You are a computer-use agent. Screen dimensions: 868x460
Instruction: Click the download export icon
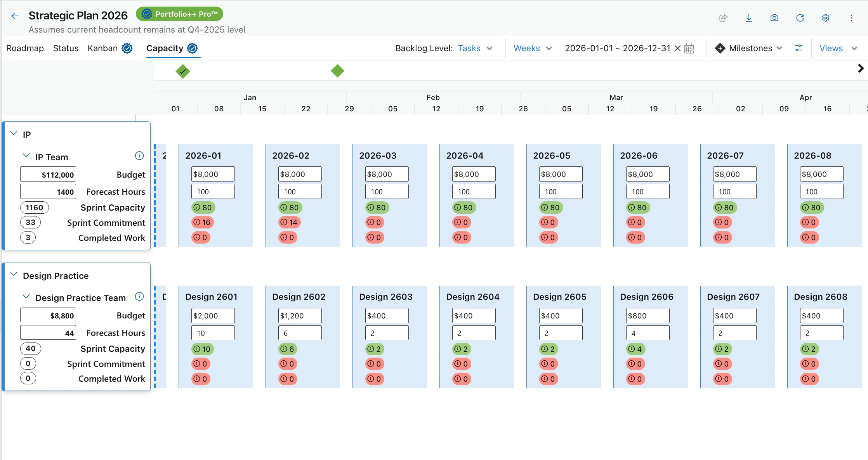coord(749,18)
